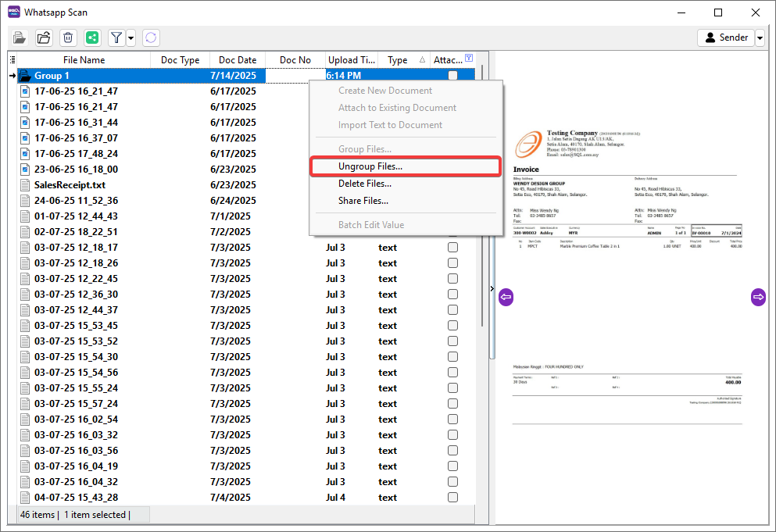Screen dimensions: 776x532
Task: Click the '46 items' status bar text
Action: (x=37, y=515)
